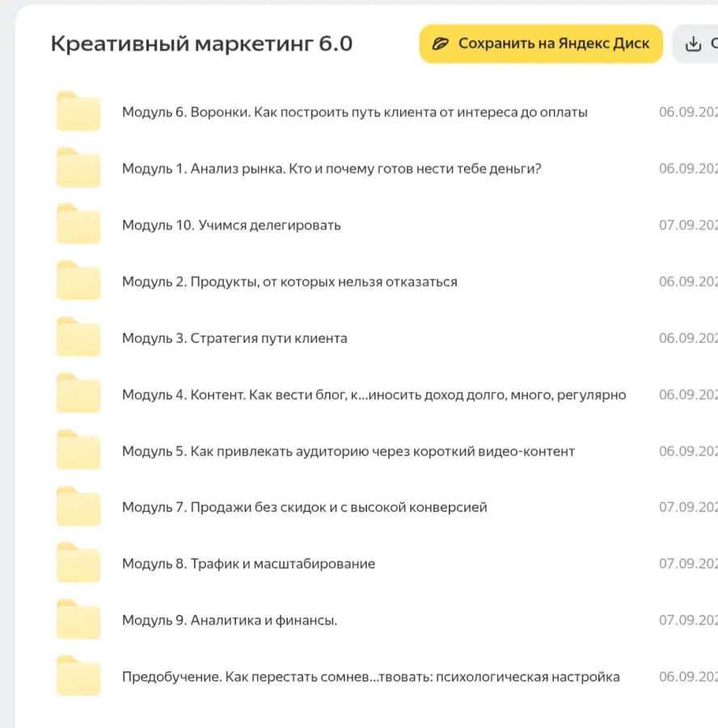Viewport: 718px width, 728px height.
Task: Click the date in the Модуль 7 row
Action: 688,507
